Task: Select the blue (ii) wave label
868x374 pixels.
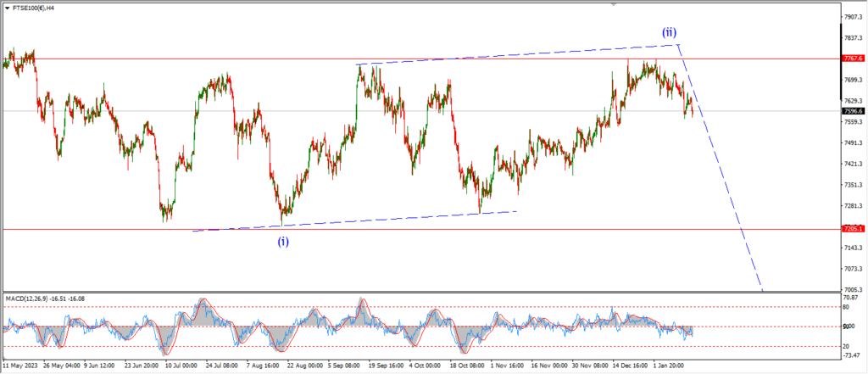Action: 669,33
